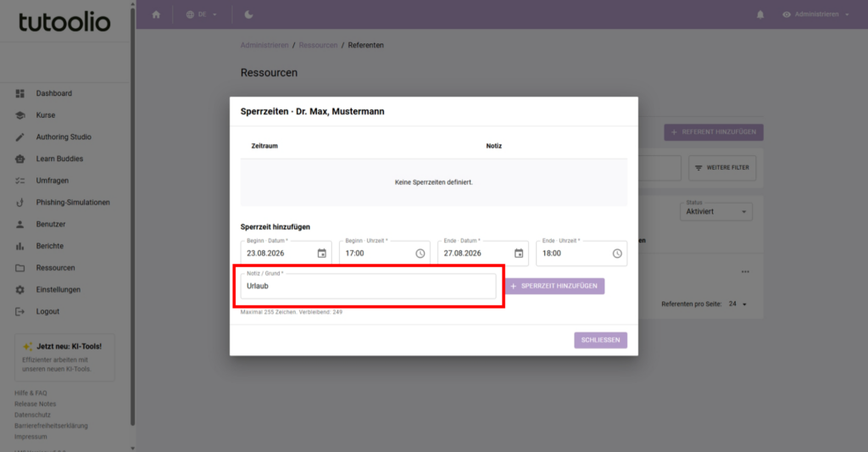The width and height of the screenshot is (868, 452).
Task: Open the Datenschutz link
Action: (32, 415)
